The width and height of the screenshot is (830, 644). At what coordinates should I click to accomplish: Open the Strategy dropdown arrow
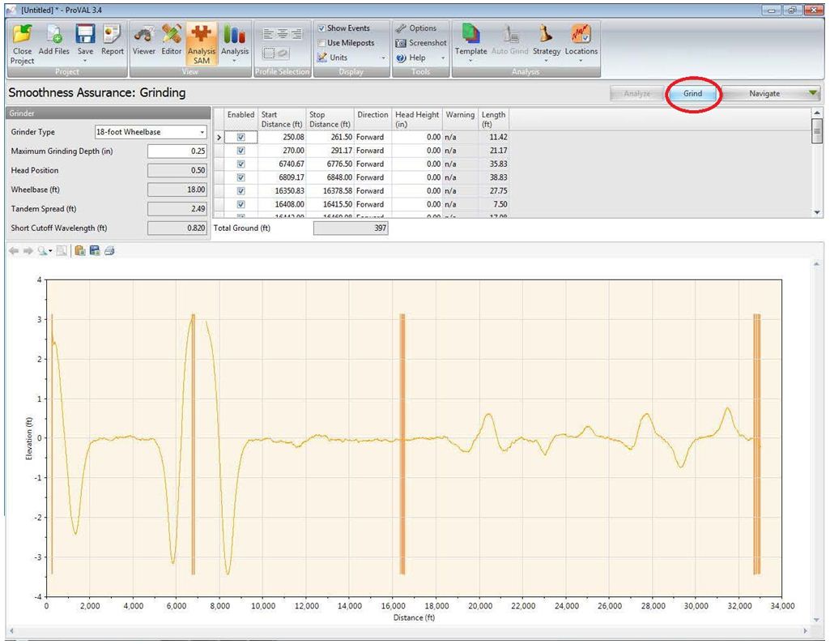546,61
